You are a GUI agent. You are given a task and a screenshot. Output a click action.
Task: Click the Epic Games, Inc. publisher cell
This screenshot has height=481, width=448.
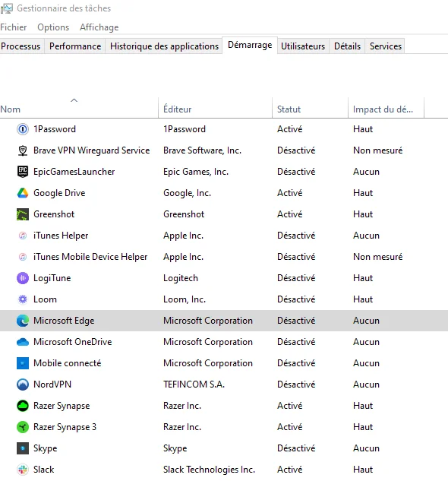tap(196, 172)
